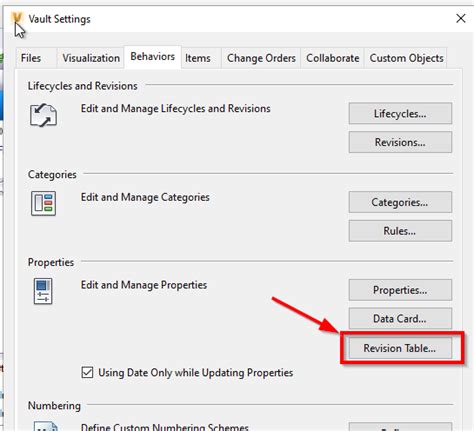Click the Rules button
474x431 pixels.
(x=400, y=231)
